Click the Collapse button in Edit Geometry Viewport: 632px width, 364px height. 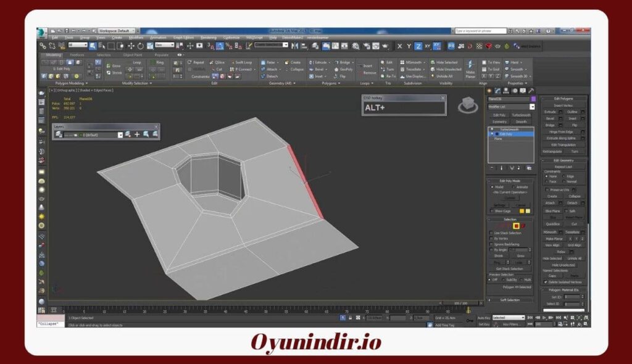575,196
